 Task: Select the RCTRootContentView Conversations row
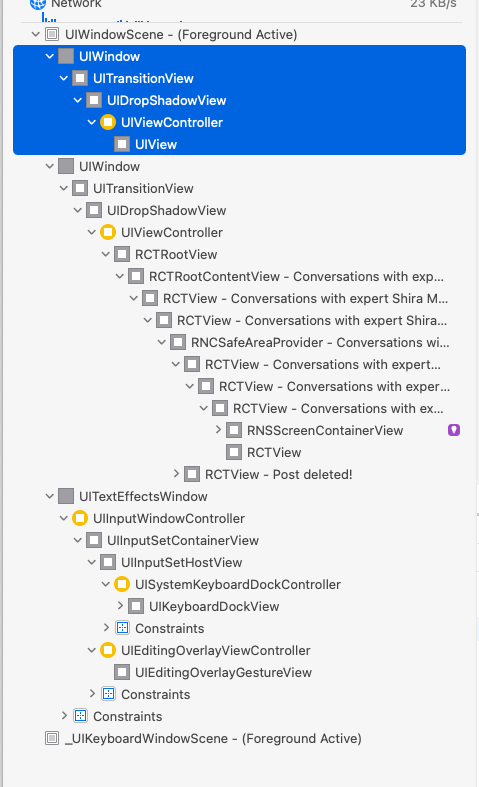point(296,277)
